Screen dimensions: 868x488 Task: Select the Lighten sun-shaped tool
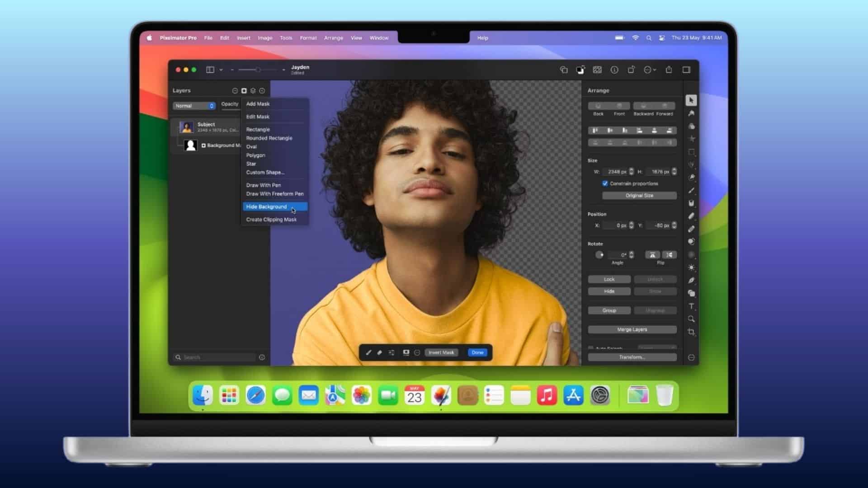point(691,267)
